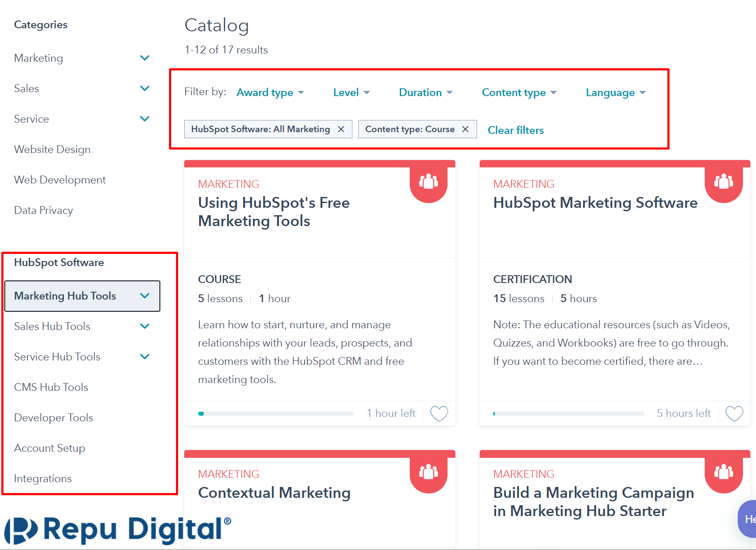
Task: Expand the Sales Hub Tools chevron
Action: [x=145, y=326]
